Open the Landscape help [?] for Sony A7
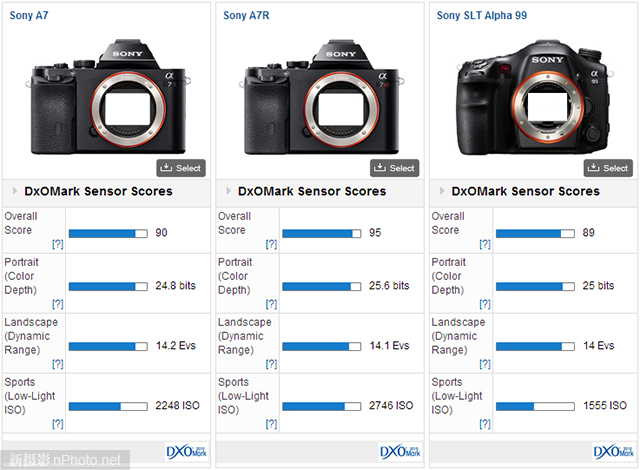Screen dimensions: 640x470 pyautogui.click(x=58, y=364)
